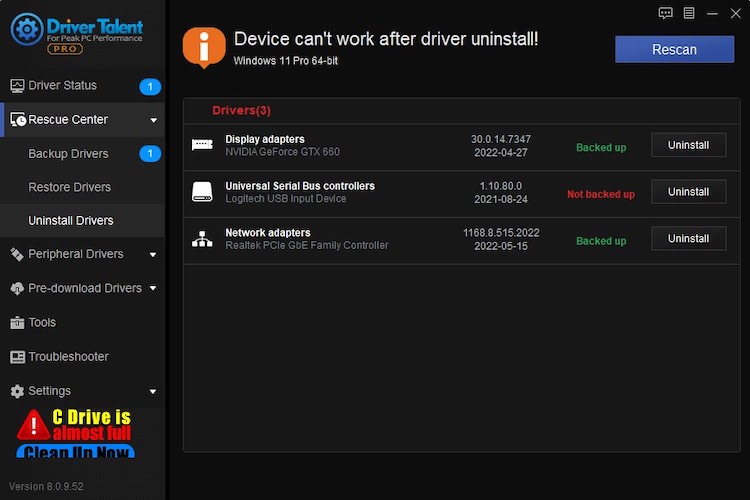Image resolution: width=750 pixels, height=500 pixels.
Task: Click the Driver Talent gear logo
Action: click(x=27, y=29)
